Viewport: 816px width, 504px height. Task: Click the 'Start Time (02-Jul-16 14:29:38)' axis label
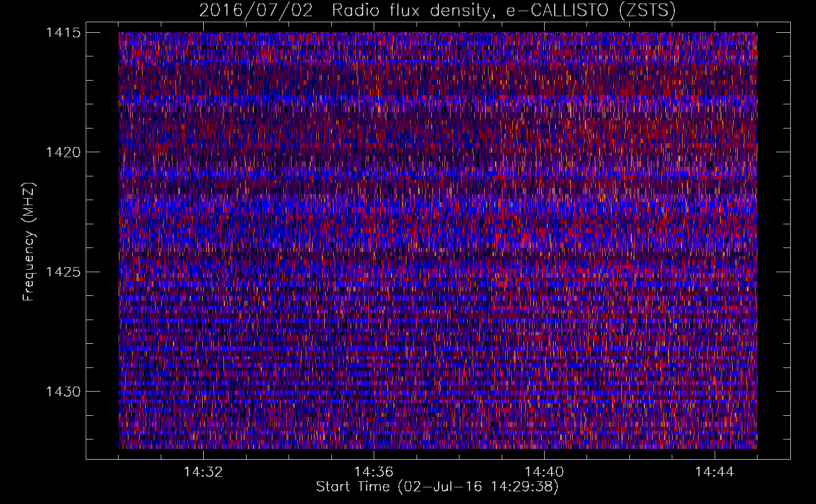click(x=437, y=487)
